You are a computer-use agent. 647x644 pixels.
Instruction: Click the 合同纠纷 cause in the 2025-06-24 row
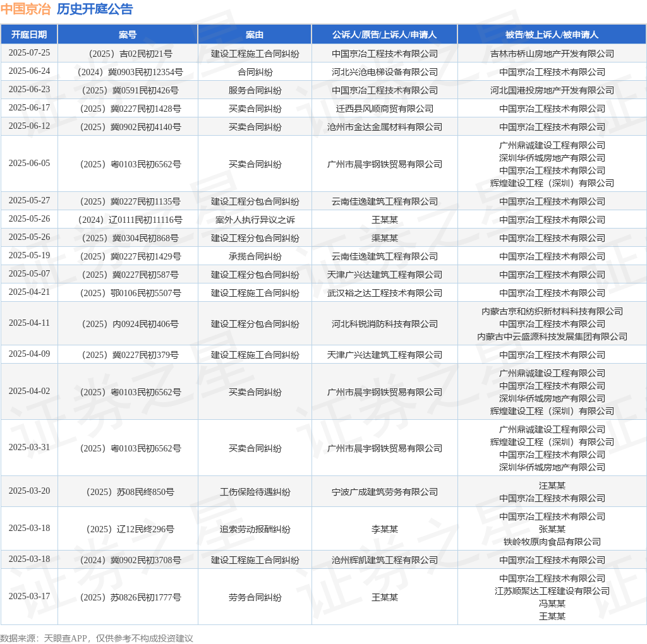click(x=255, y=72)
